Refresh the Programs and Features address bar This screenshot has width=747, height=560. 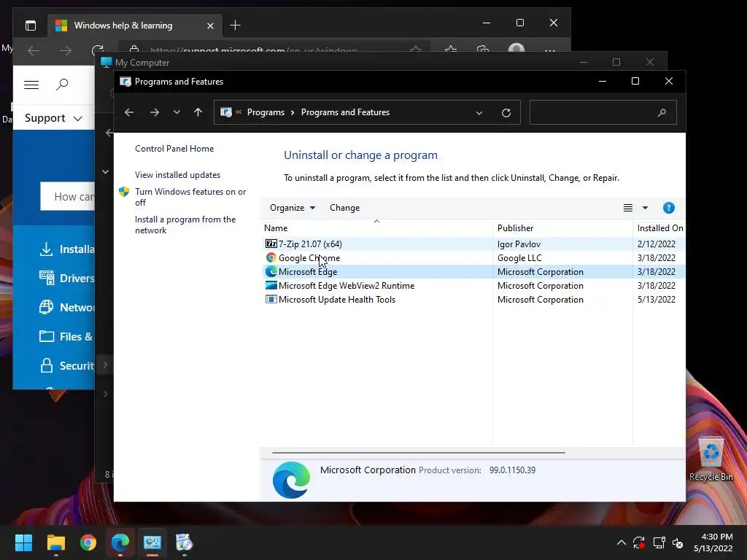[506, 112]
